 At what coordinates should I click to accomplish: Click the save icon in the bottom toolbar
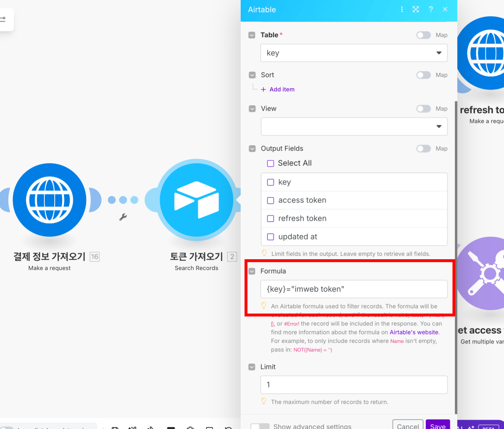point(115,427)
